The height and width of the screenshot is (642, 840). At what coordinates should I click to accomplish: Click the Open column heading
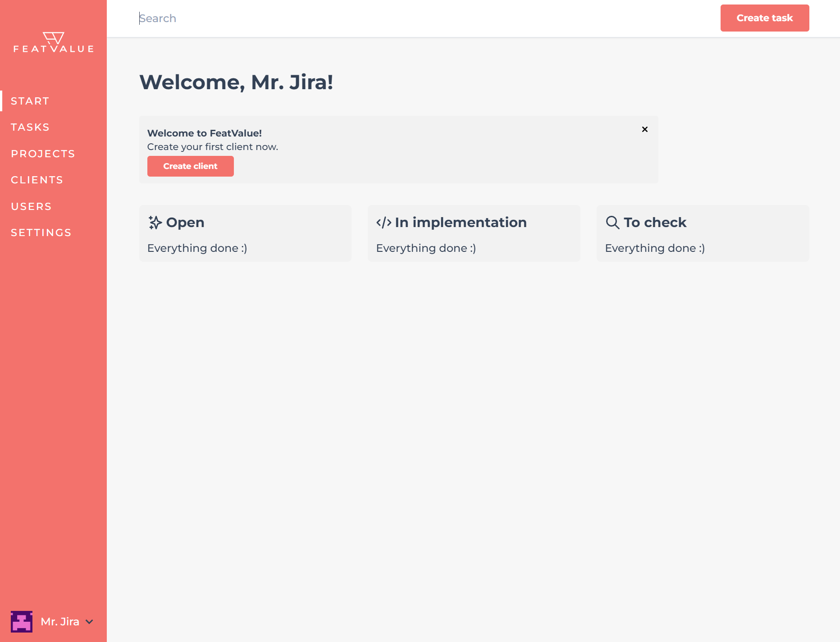[x=185, y=223]
